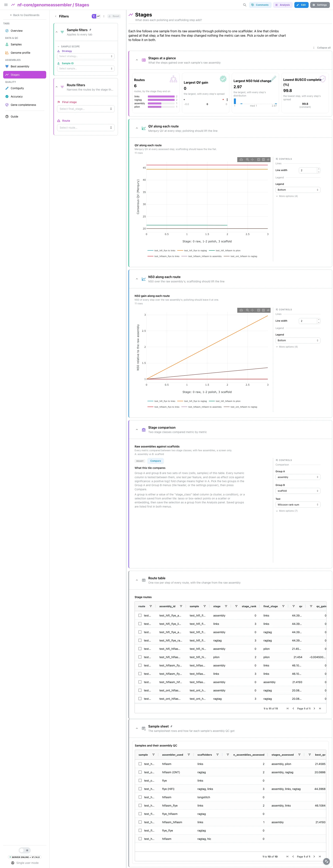Select the row with stage pilon rank 2
Viewport: 333px width, 868px height.
pyautogui.click(x=140, y=657)
